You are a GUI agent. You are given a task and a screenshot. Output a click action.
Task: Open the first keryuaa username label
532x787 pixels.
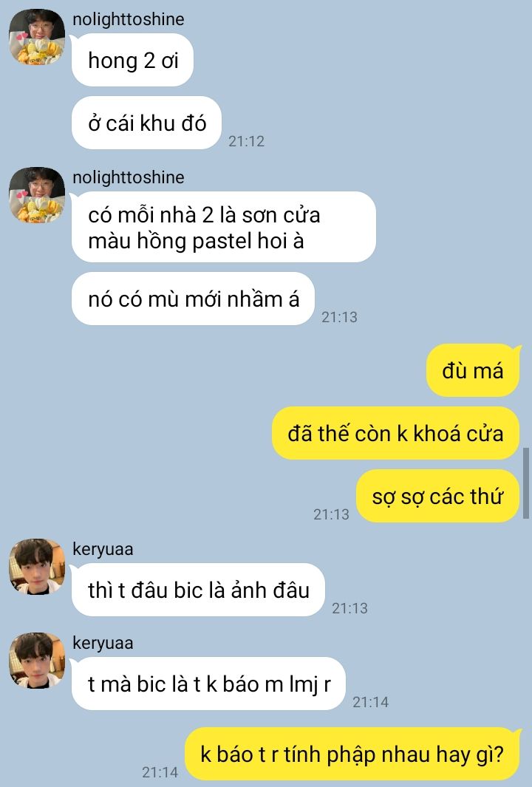(103, 549)
